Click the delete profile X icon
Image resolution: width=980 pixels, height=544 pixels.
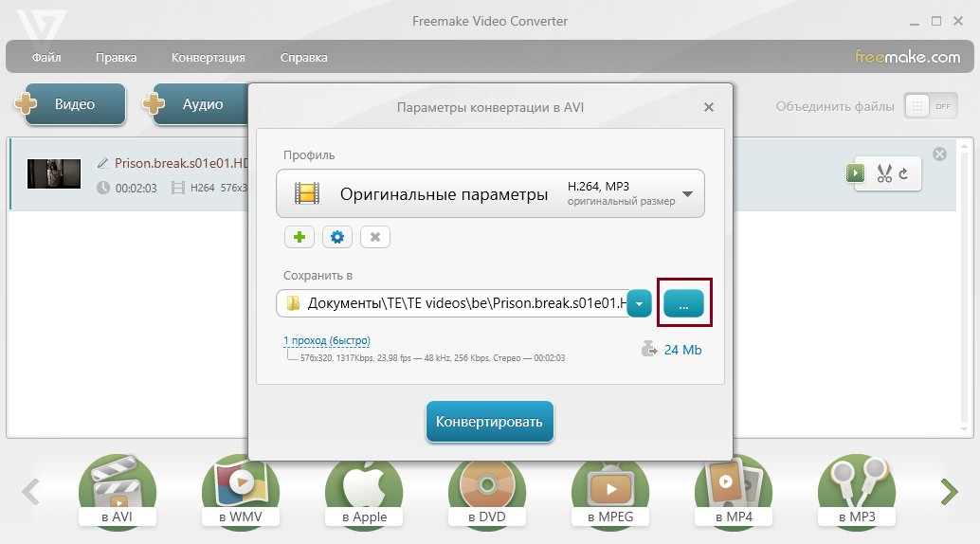(375, 237)
